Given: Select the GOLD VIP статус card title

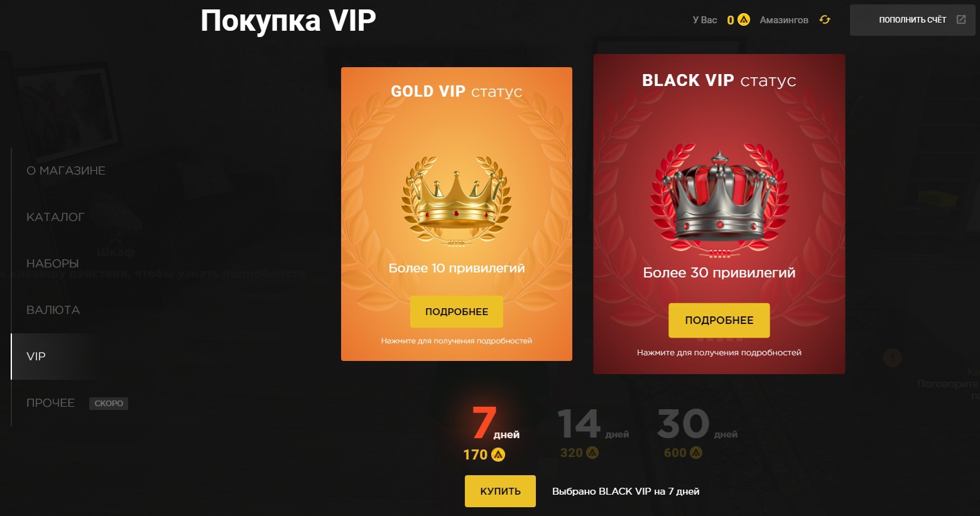Looking at the screenshot, I should 457,92.
